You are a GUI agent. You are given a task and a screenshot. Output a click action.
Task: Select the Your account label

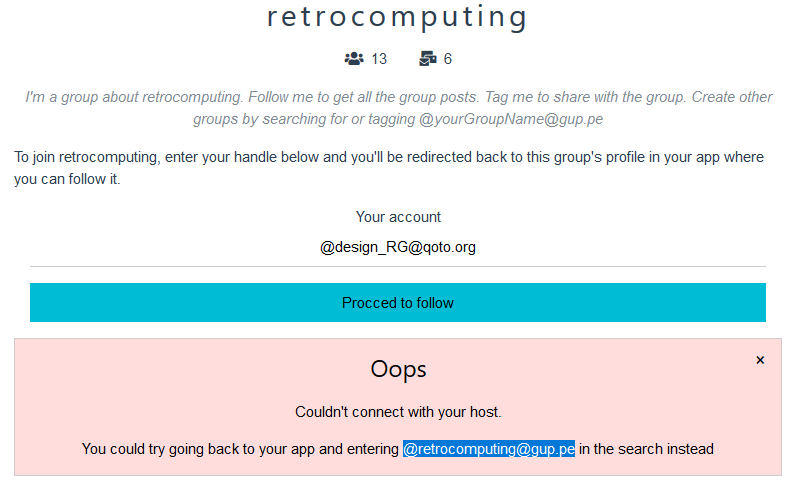point(398,217)
